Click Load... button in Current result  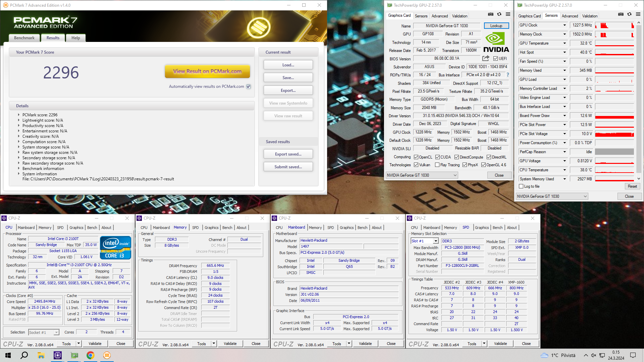click(288, 65)
